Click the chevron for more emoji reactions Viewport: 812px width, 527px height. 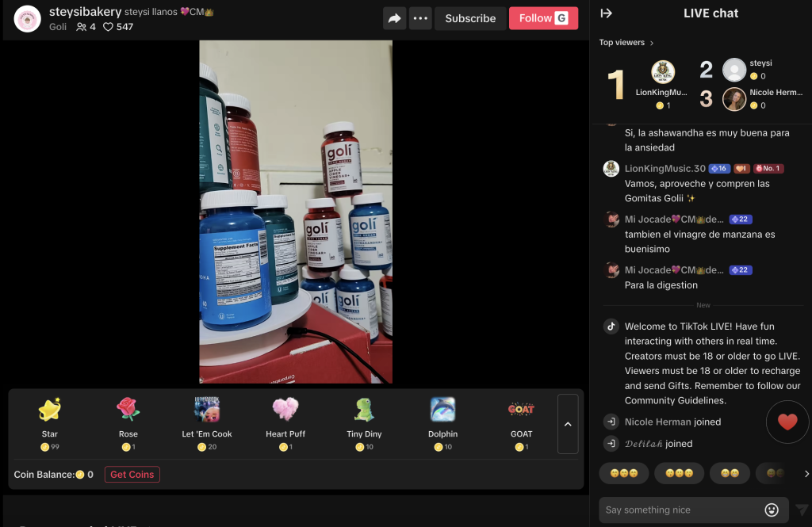click(806, 473)
